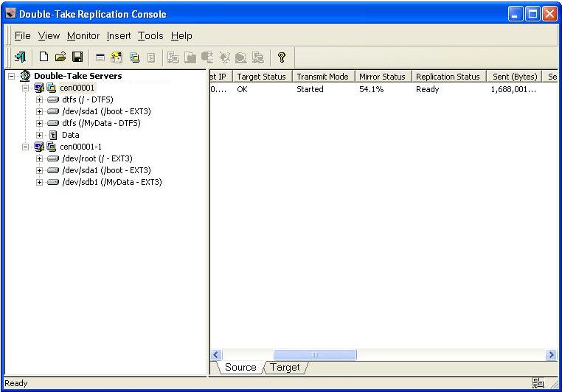Click the logout/exit door toolbar icon
The image size is (562, 392).
(x=19, y=57)
